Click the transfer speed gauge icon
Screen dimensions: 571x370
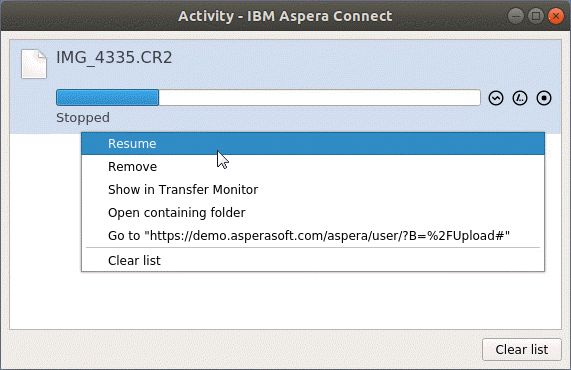point(520,98)
